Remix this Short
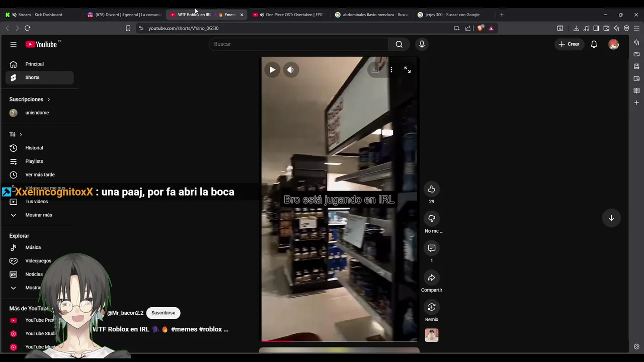 (431, 307)
